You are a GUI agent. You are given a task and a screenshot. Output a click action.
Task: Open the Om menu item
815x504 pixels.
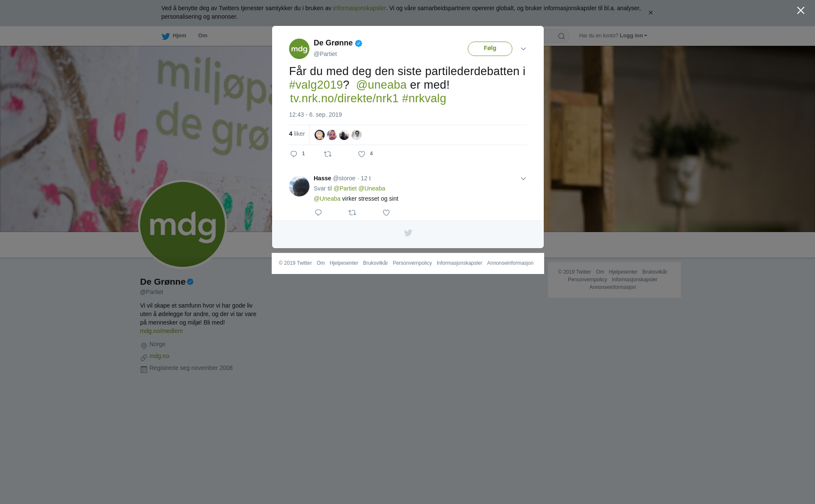[203, 36]
